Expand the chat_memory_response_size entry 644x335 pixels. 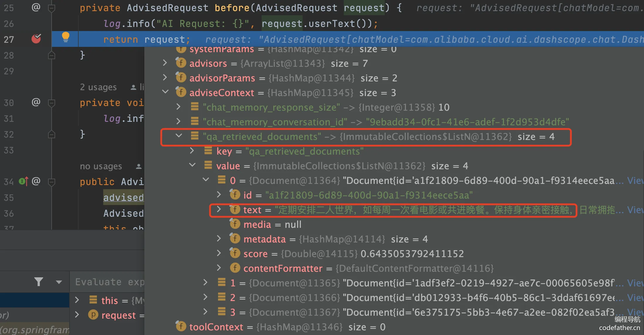178,107
